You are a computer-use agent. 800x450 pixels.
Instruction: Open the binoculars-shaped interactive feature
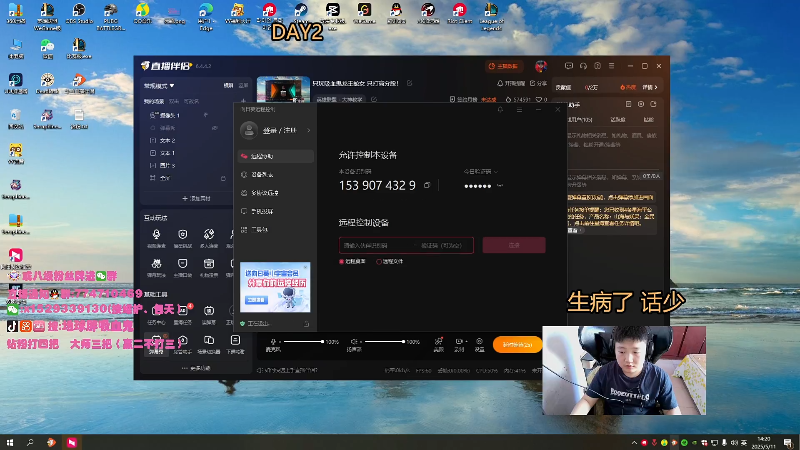click(156, 267)
